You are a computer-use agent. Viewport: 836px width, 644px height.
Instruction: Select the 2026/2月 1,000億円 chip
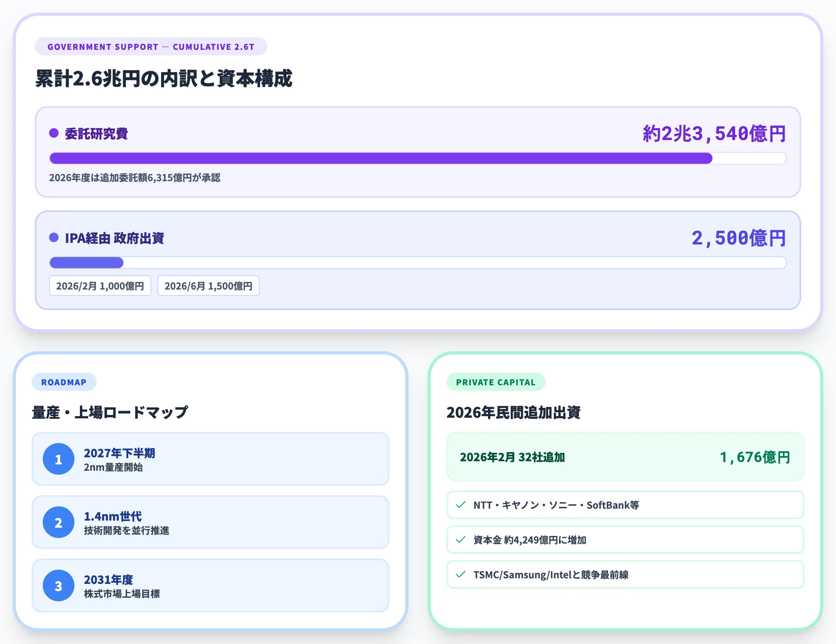(x=100, y=286)
